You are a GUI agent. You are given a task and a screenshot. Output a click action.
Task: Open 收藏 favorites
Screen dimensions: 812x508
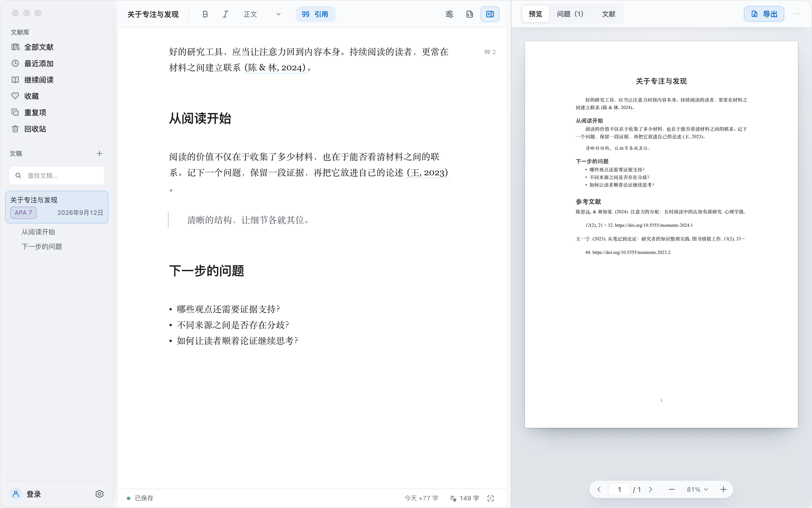point(57,96)
